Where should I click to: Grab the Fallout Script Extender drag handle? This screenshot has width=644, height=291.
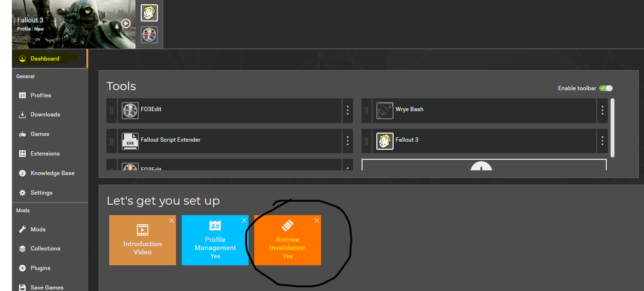tap(112, 141)
